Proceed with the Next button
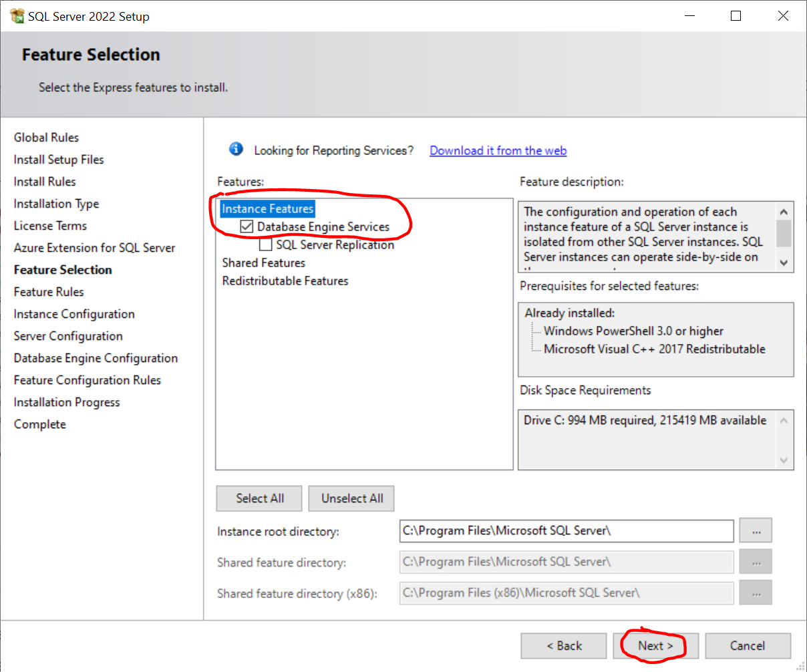 coord(655,646)
